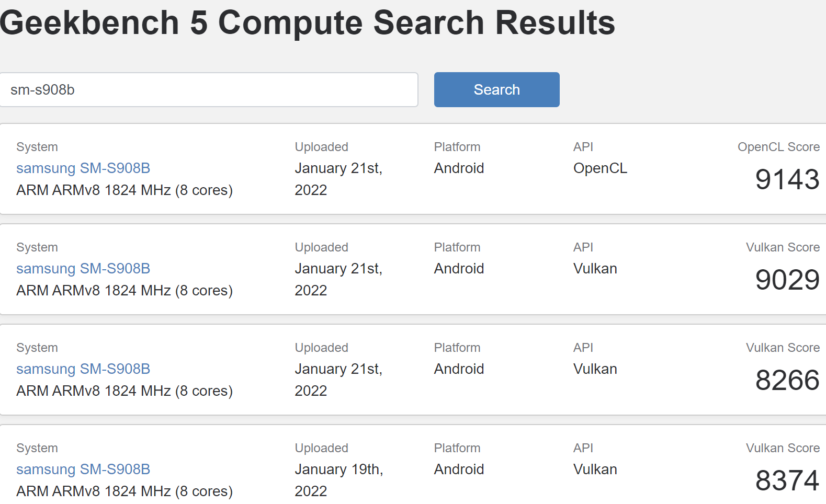Click the OpenCL API value in first result
This screenshot has width=826, height=504.
coord(600,168)
